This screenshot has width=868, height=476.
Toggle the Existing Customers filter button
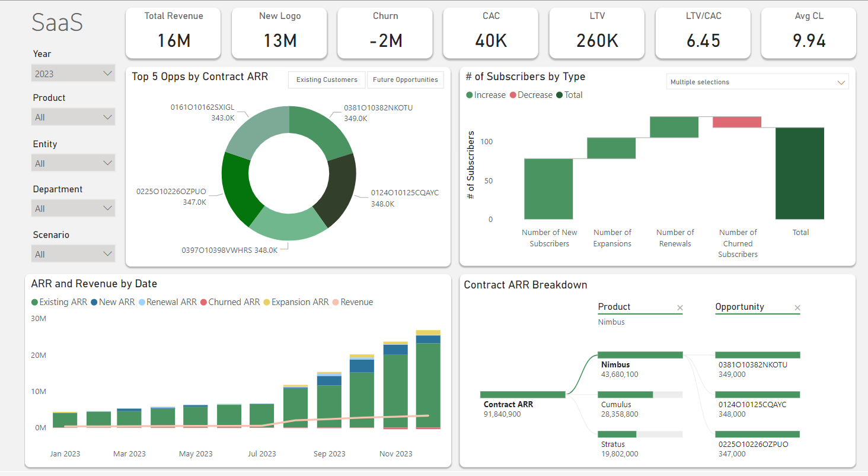click(x=327, y=80)
